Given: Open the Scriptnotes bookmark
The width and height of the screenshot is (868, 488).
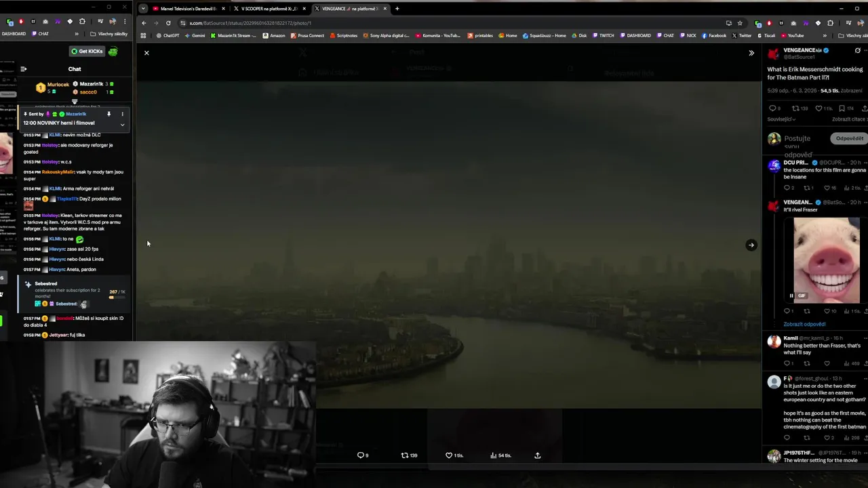Looking at the screenshot, I should (343, 35).
